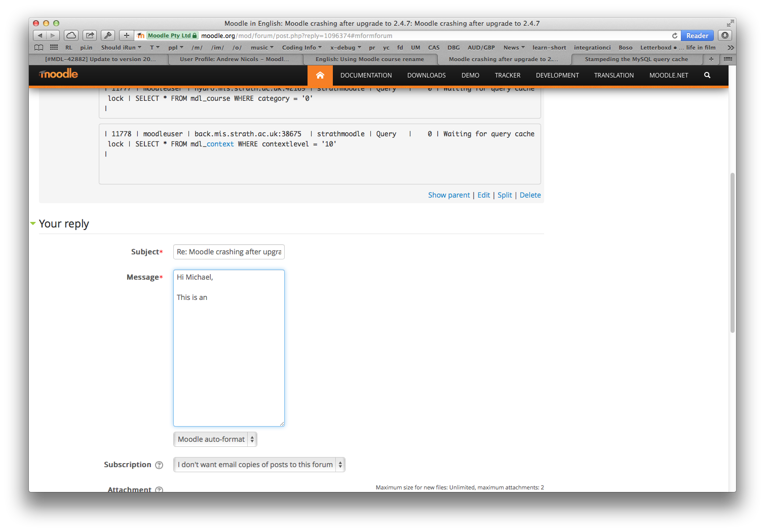
Task: Go back with Safari's back arrow
Action: click(40, 35)
